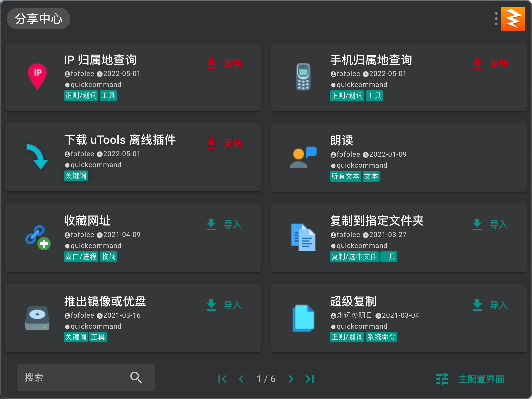Image resolution: width=532 pixels, height=399 pixels.
Task: Click the 收藏网址 link-plus icon
Action: tap(38, 238)
